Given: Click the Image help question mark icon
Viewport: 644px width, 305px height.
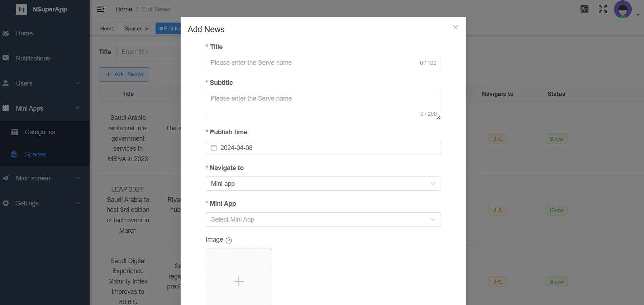Looking at the screenshot, I should click(x=229, y=240).
